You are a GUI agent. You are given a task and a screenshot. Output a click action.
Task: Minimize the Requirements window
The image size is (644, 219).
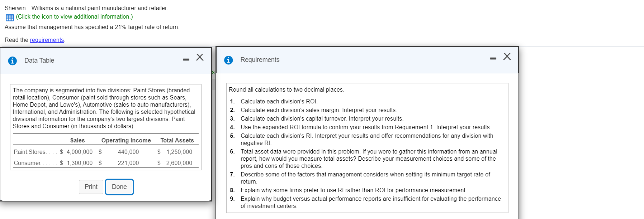point(493,58)
